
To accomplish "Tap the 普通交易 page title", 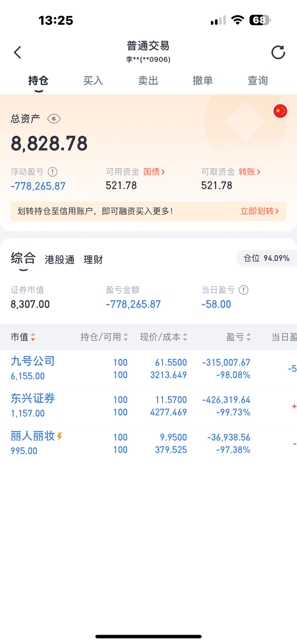I will click(148, 46).
